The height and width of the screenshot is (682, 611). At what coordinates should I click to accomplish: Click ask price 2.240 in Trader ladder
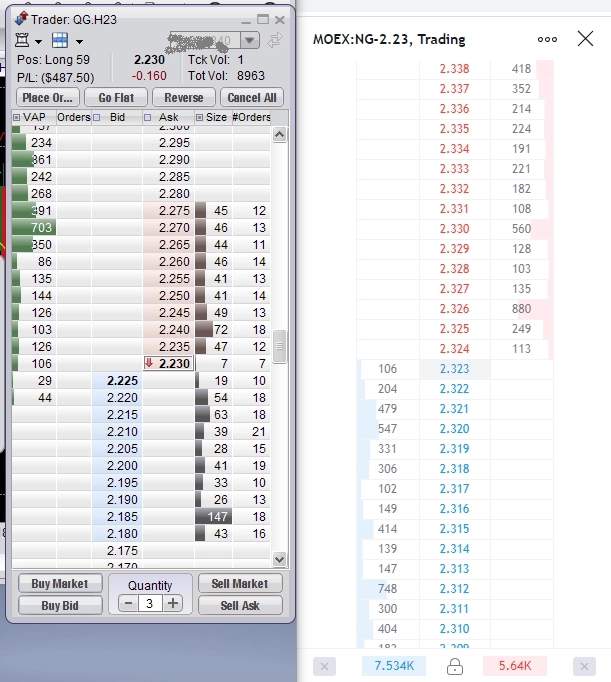click(x=169, y=330)
